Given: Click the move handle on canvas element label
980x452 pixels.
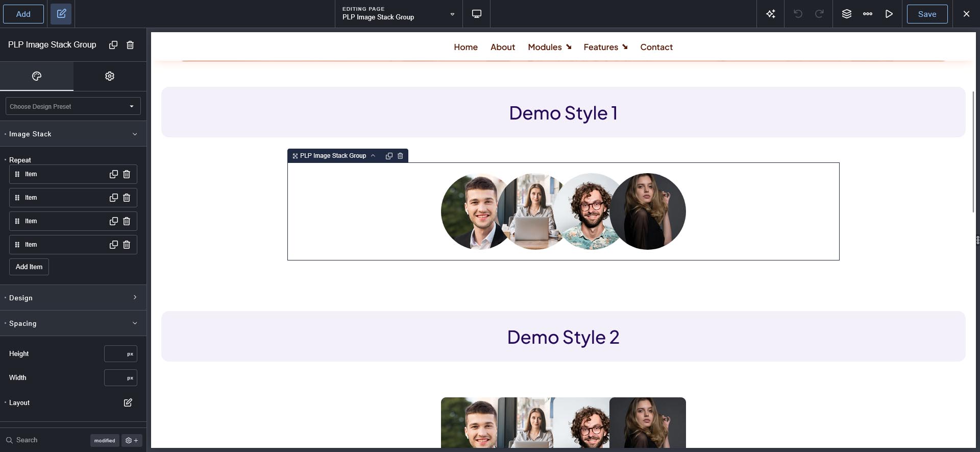Looking at the screenshot, I should [x=295, y=156].
